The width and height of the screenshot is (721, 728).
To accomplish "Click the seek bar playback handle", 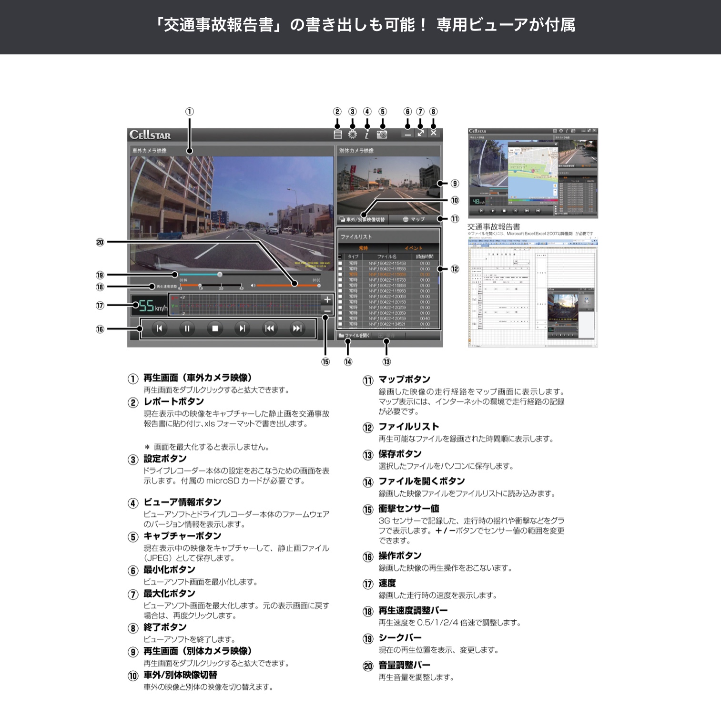I will tap(220, 275).
